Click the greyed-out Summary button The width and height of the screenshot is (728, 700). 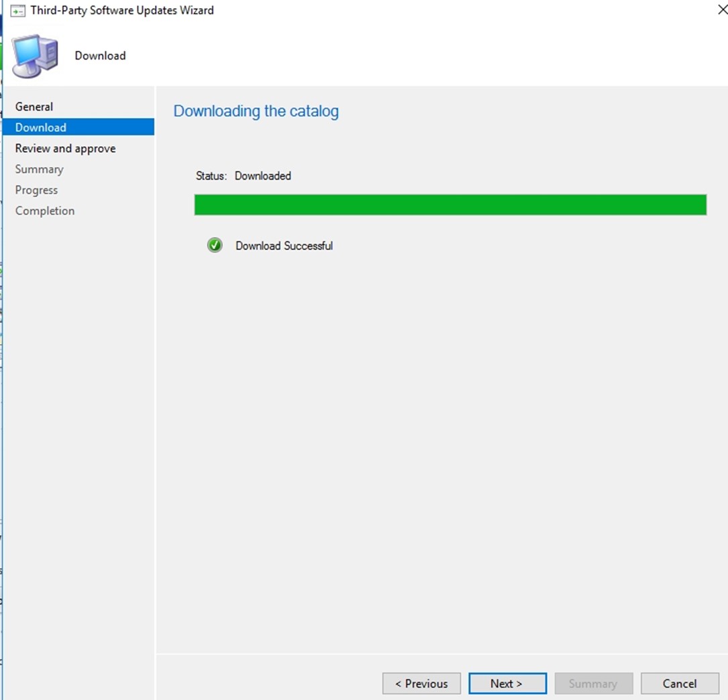[x=594, y=683]
